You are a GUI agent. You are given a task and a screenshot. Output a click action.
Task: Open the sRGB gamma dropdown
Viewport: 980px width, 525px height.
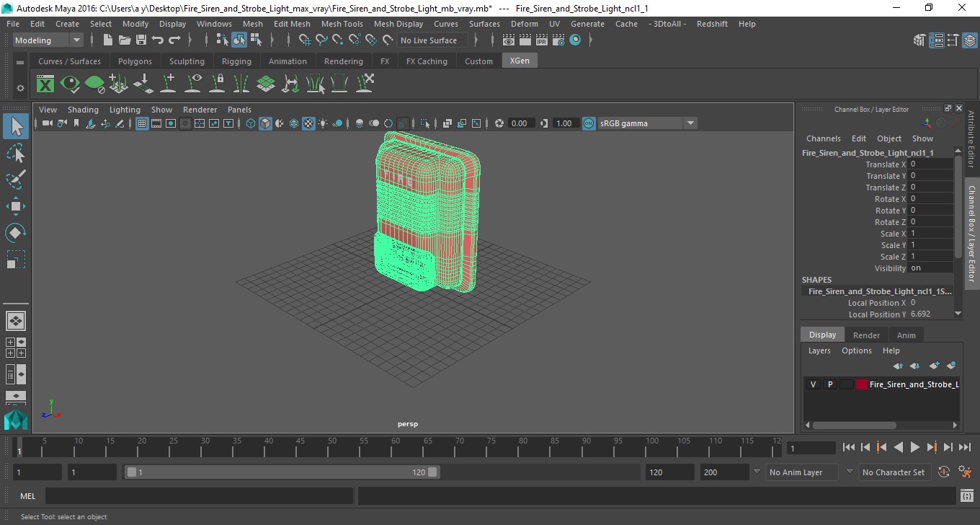[x=647, y=123]
